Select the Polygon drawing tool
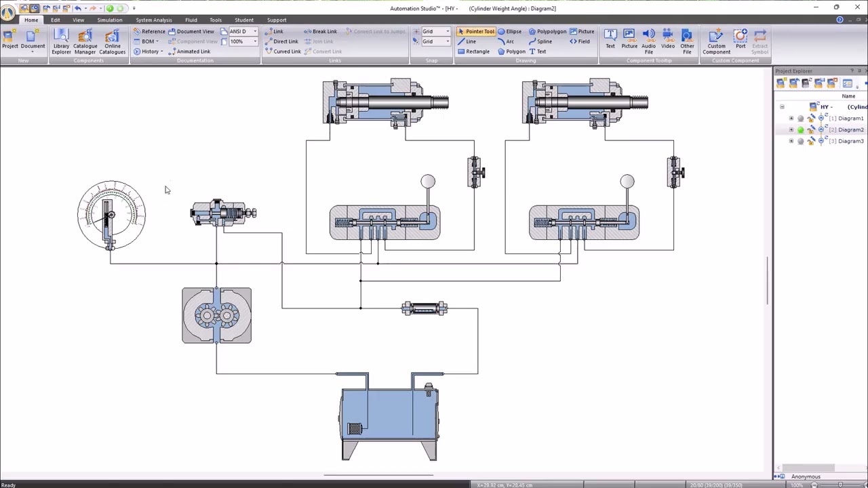 pos(511,52)
